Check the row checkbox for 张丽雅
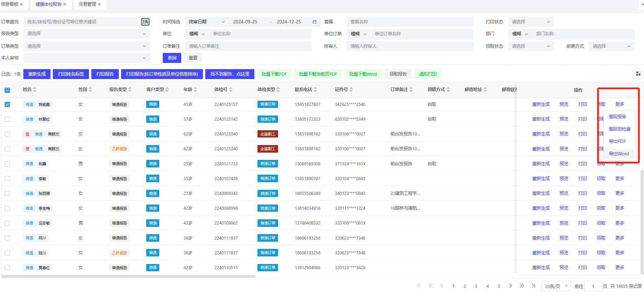This screenshot has height=297, width=644. point(7,193)
